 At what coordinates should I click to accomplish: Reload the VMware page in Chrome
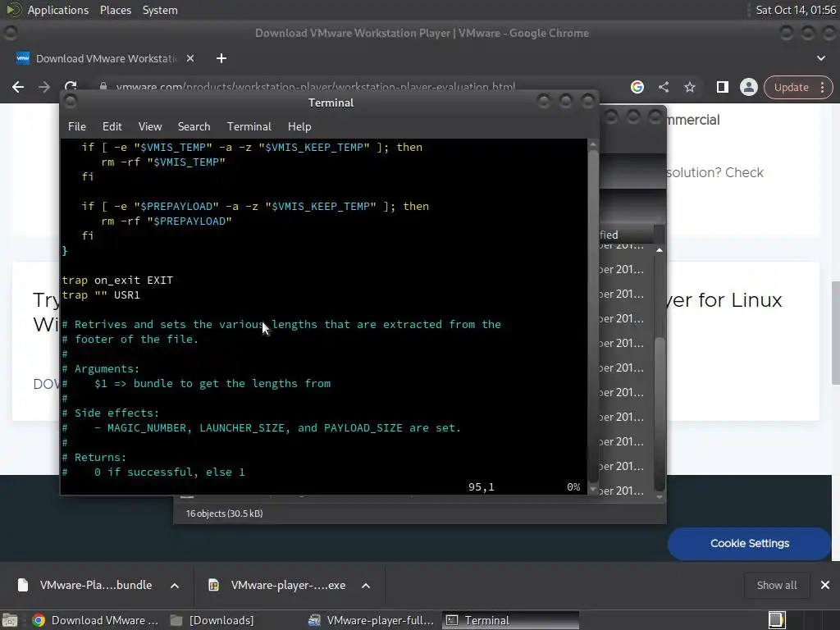pyautogui.click(x=71, y=85)
